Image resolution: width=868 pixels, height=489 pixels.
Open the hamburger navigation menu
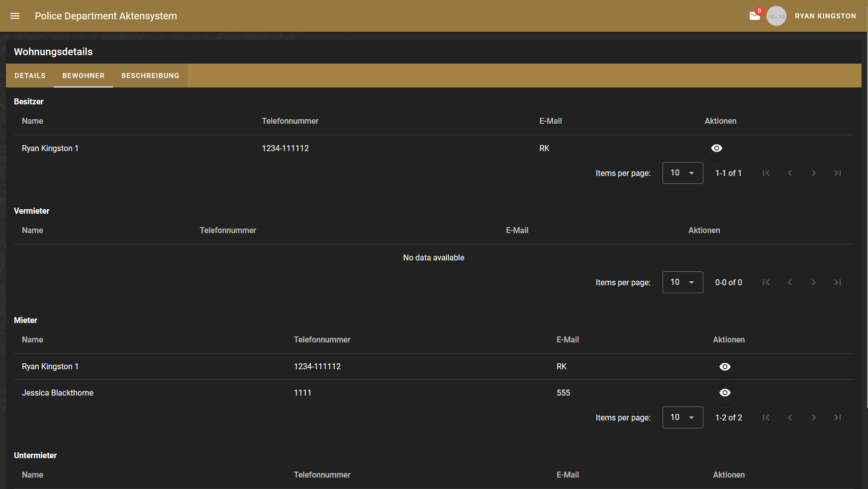pos(15,16)
